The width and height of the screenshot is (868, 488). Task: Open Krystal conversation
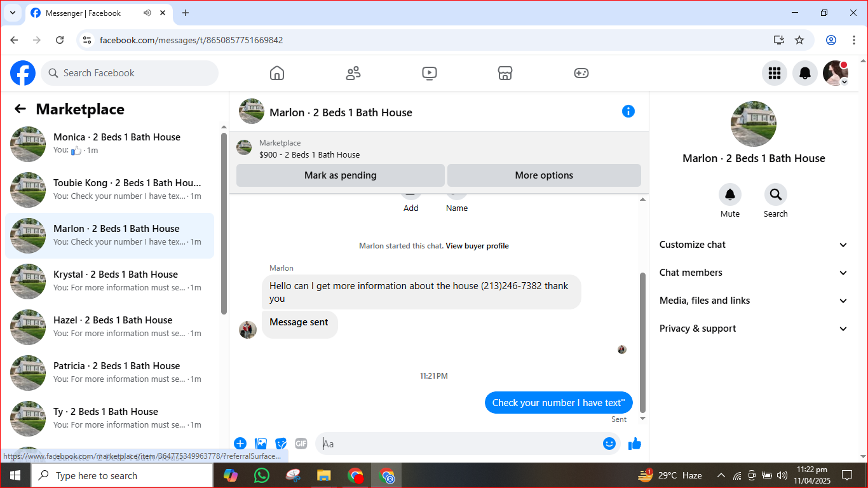pyautogui.click(x=110, y=281)
